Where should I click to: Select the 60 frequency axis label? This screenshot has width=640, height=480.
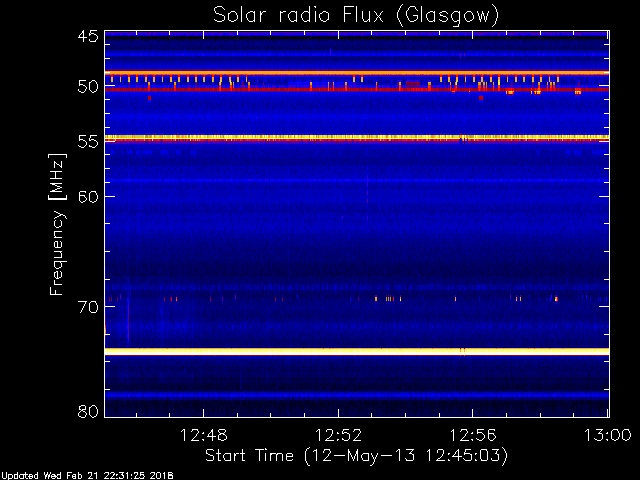tap(88, 197)
